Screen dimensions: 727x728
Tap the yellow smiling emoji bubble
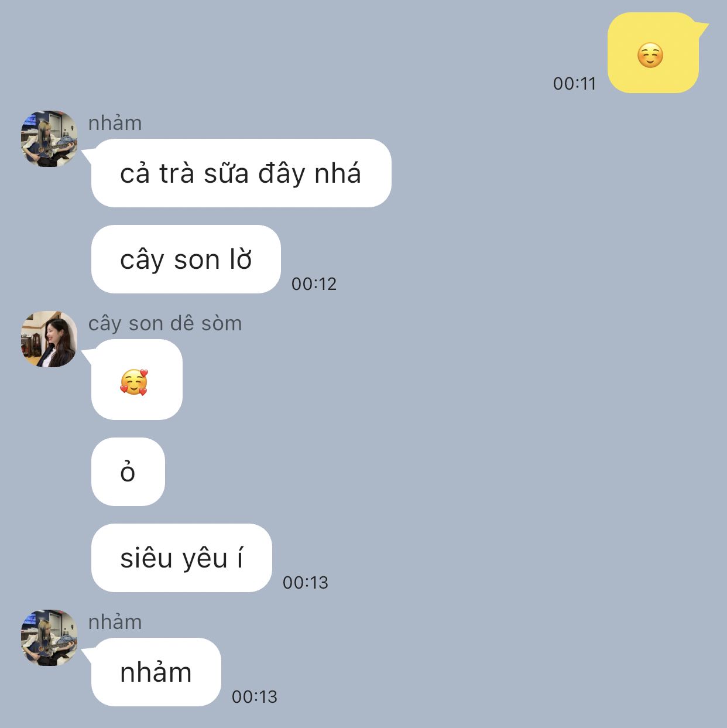tap(653, 53)
